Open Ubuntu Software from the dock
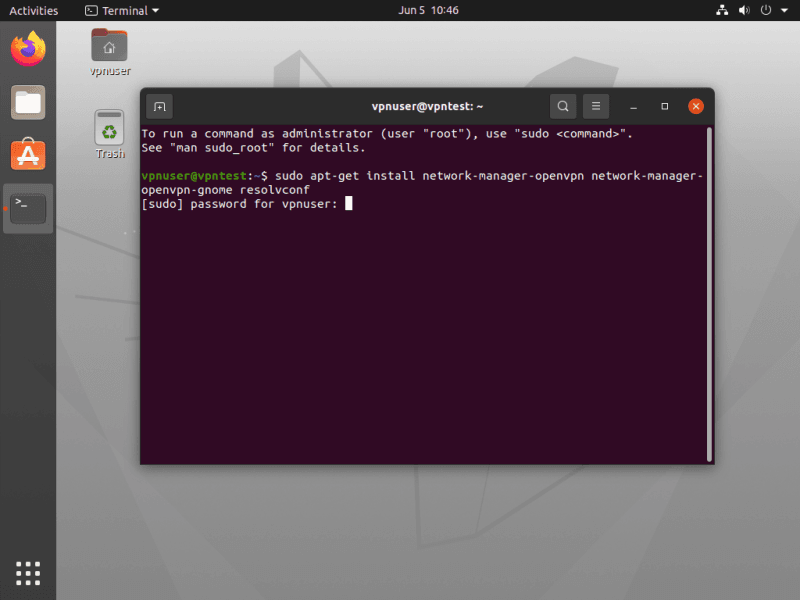The width and height of the screenshot is (800, 600). click(28, 154)
